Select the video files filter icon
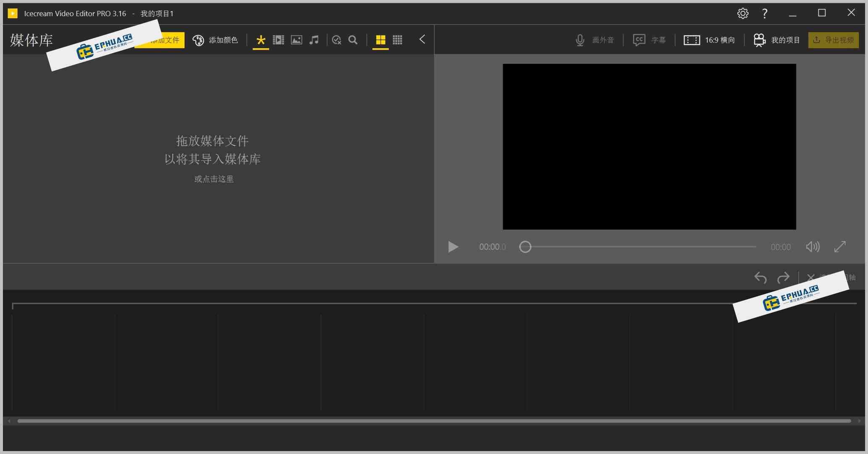The width and height of the screenshot is (868, 454). (279, 40)
